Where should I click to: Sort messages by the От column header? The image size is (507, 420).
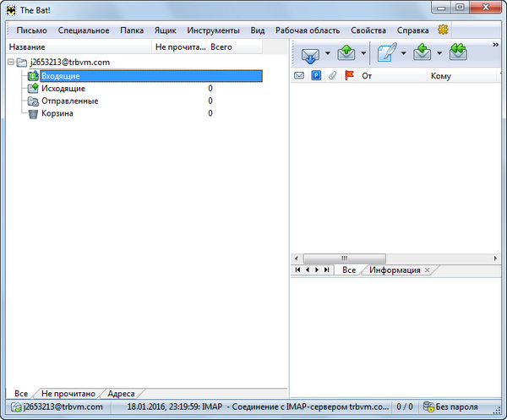[368, 76]
